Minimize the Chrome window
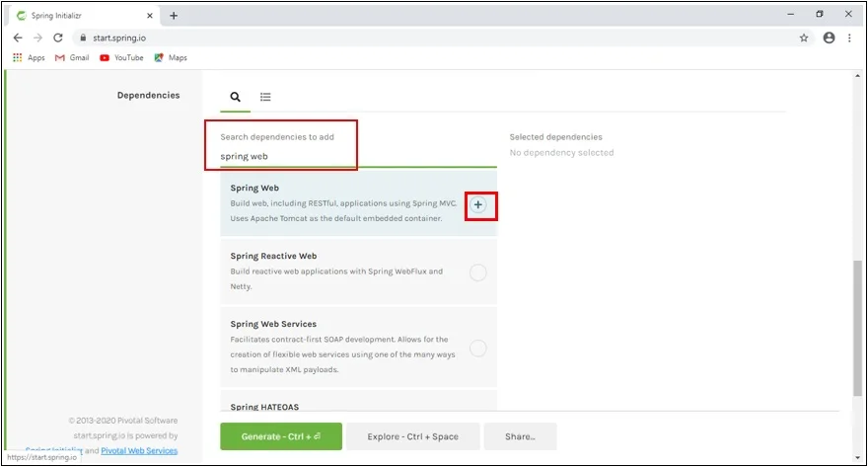 [790, 15]
